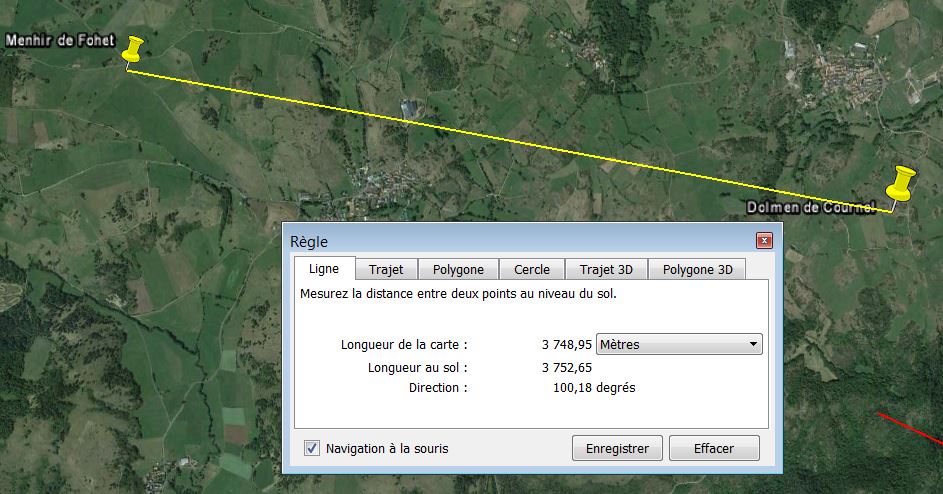Select the Cercle tab
Image resolution: width=943 pixels, height=494 pixels.
click(x=532, y=270)
